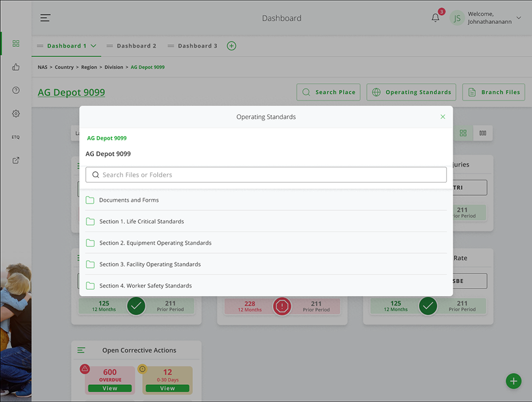The width and height of the screenshot is (532, 402).
Task: Switch to grid view layout toggle
Action: 463,133
